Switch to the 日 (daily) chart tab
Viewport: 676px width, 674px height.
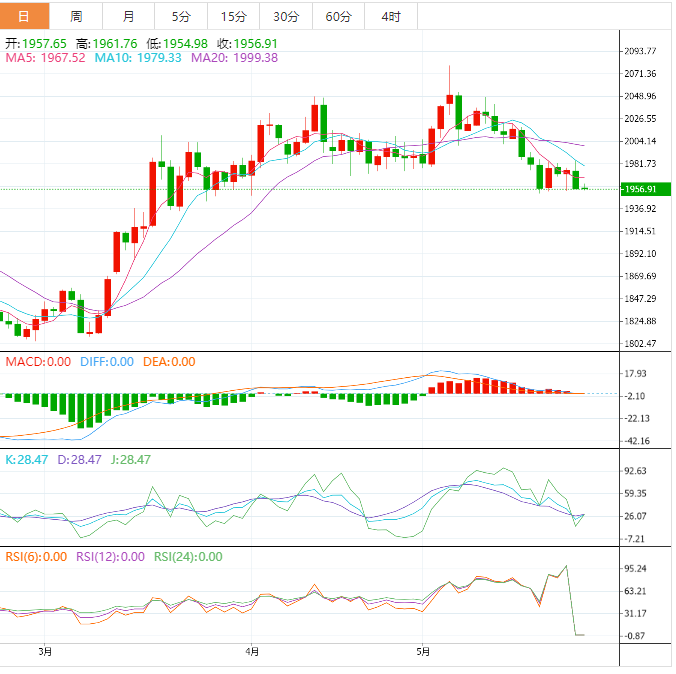coord(24,17)
